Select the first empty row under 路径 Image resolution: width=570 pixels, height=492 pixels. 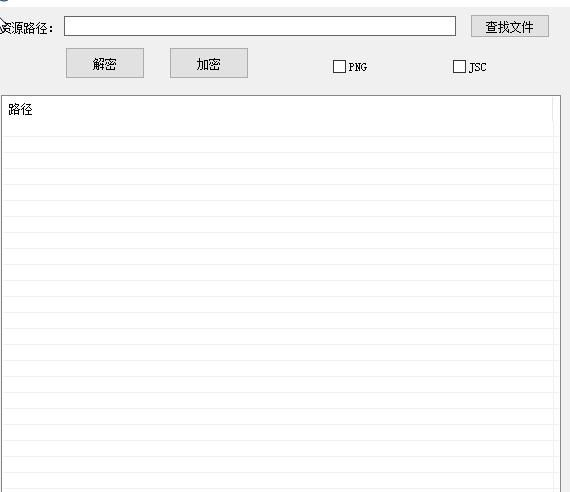pyautogui.click(x=278, y=129)
